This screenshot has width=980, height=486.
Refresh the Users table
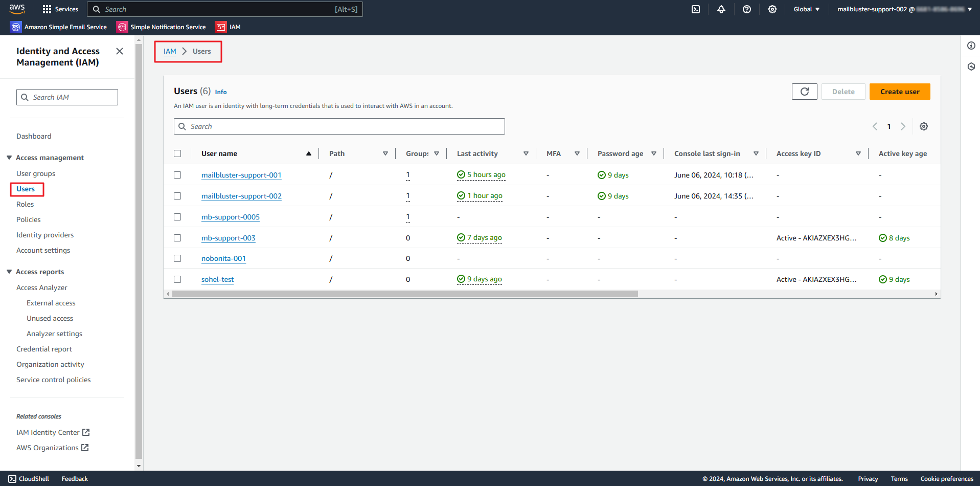804,92
